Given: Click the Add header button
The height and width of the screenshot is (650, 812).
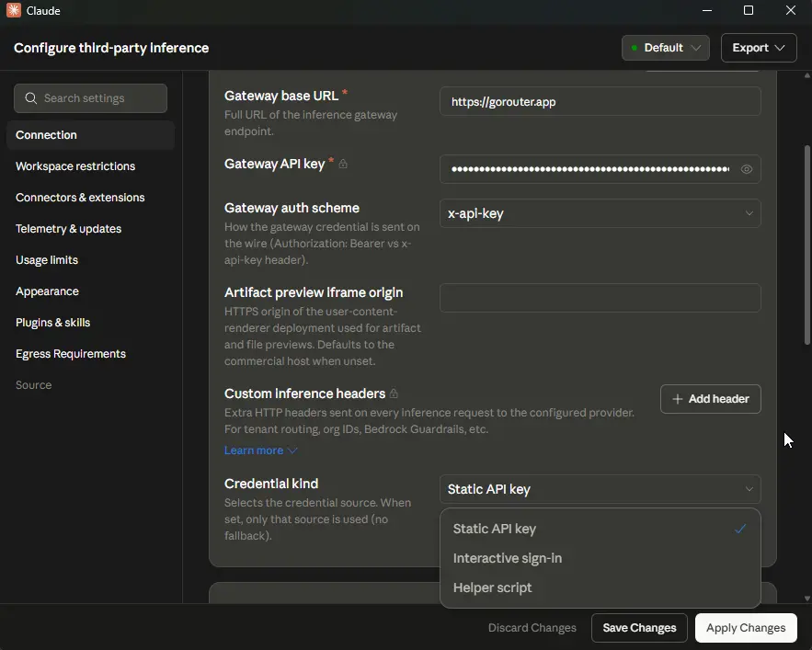Looking at the screenshot, I should (x=710, y=399).
